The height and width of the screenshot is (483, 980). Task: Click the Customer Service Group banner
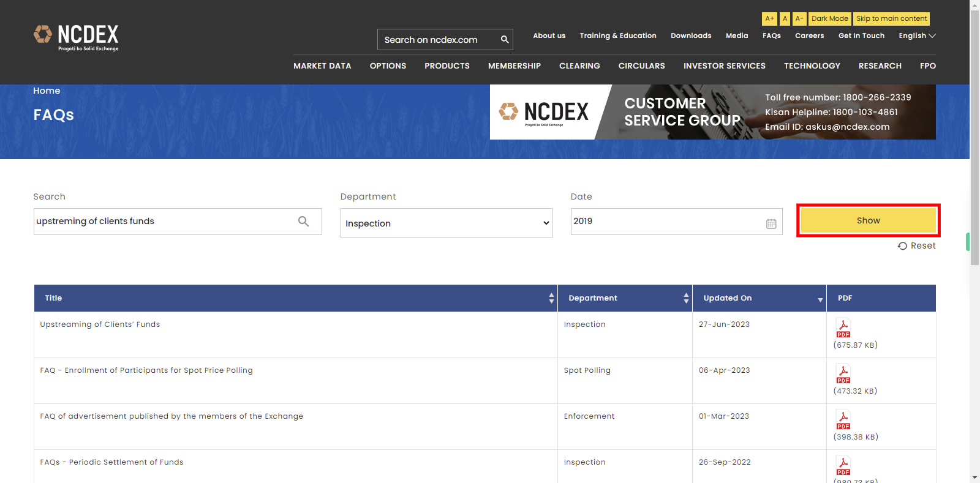tap(713, 112)
